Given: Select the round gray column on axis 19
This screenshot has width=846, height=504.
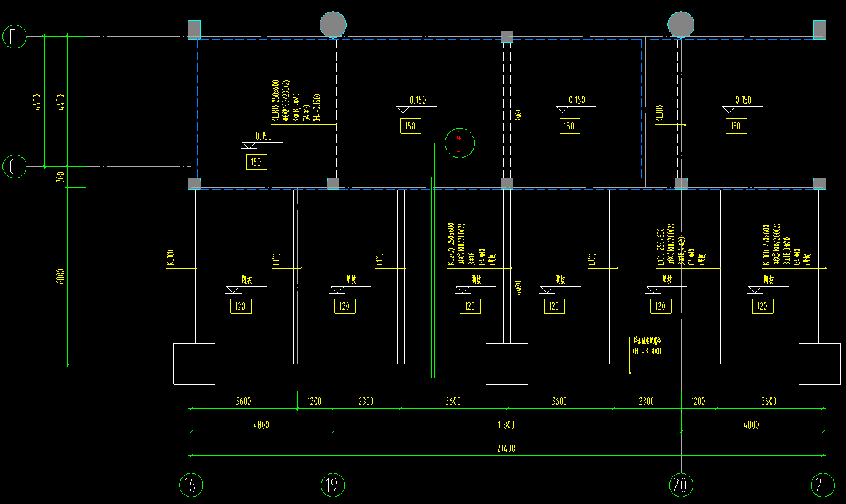Looking at the screenshot, I should tap(333, 25).
